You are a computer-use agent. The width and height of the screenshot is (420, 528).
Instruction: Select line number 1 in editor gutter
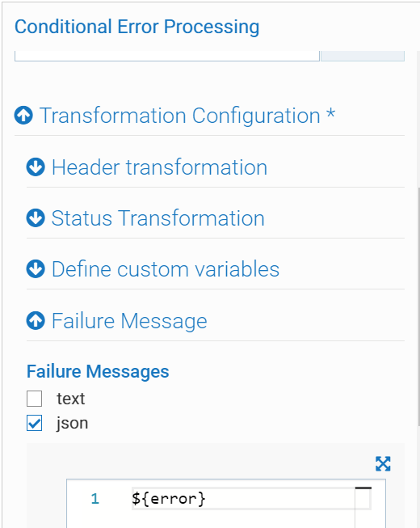pyautogui.click(x=94, y=499)
